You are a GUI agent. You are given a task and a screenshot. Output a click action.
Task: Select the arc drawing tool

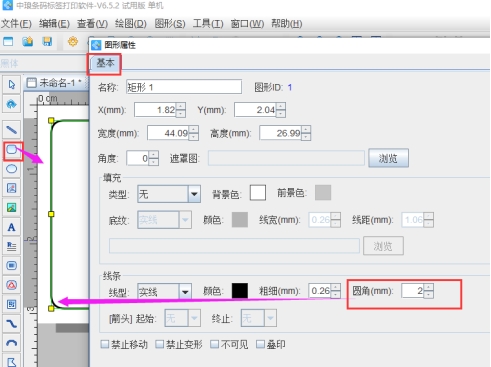pos(12,343)
